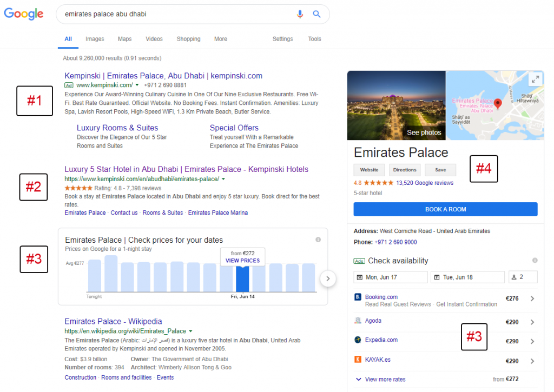554x392 pixels.
Task: Click the Ads badge in Check availability
Action: coord(359,261)
